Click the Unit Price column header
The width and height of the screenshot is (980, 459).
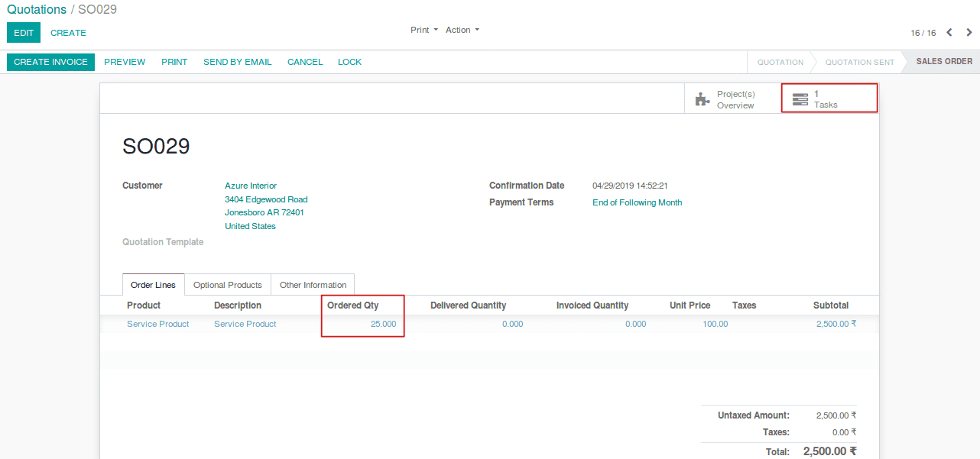(x=690, y=305)
